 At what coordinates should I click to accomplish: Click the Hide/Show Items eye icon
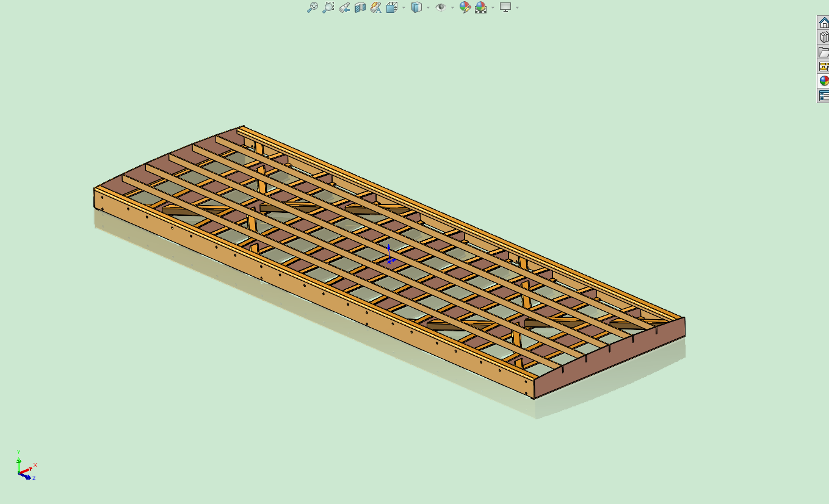(x=441, y=7)
